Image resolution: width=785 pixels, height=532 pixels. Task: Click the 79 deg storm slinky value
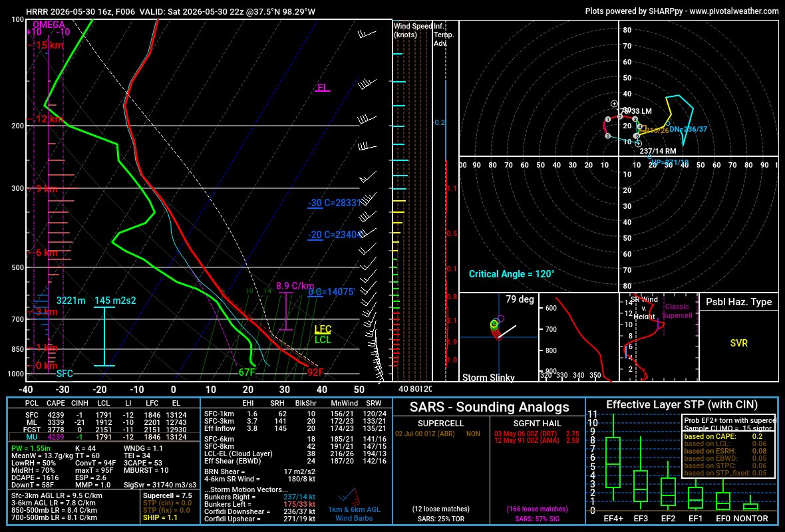coord(520,299)
